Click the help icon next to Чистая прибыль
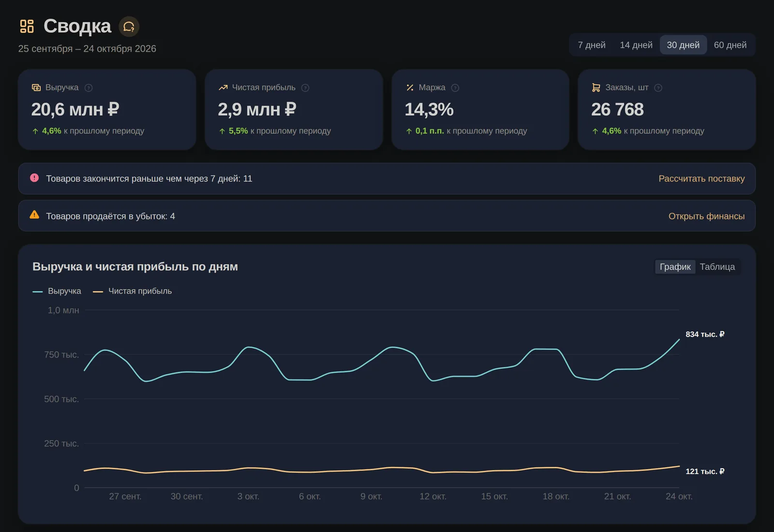 (x=305, y=88)
